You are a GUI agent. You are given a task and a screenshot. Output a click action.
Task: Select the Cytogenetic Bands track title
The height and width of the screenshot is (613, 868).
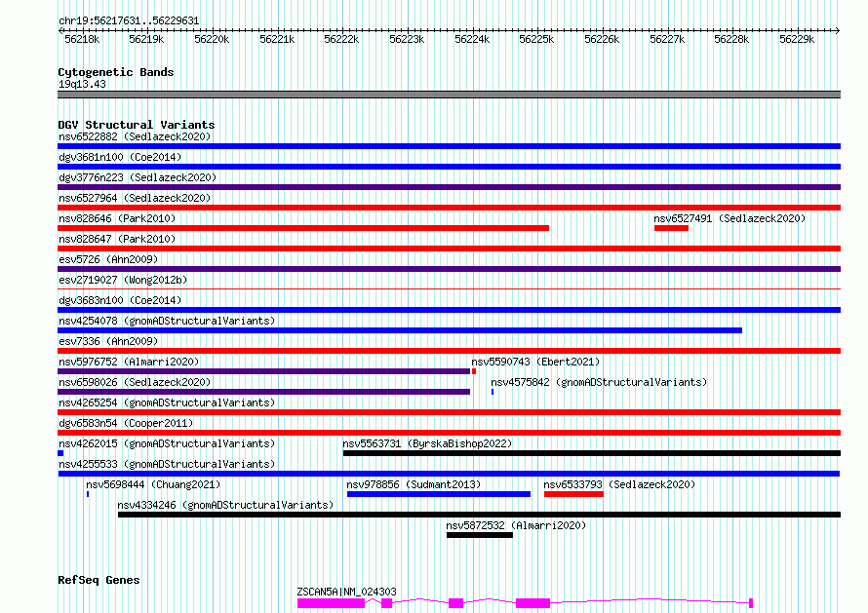[x=116, y=72]
